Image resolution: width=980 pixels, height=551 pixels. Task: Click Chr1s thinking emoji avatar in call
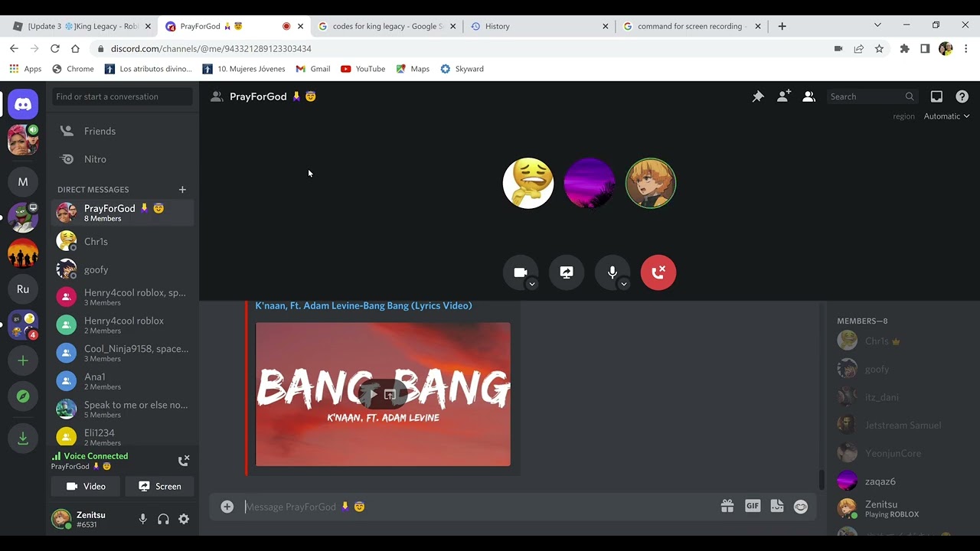(528, 184)
